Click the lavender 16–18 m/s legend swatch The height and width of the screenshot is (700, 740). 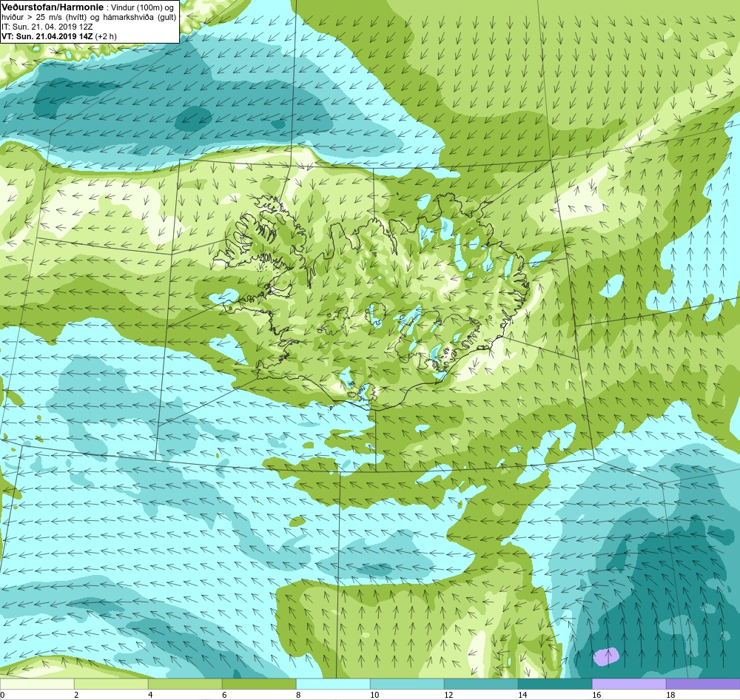coord(629,684)
